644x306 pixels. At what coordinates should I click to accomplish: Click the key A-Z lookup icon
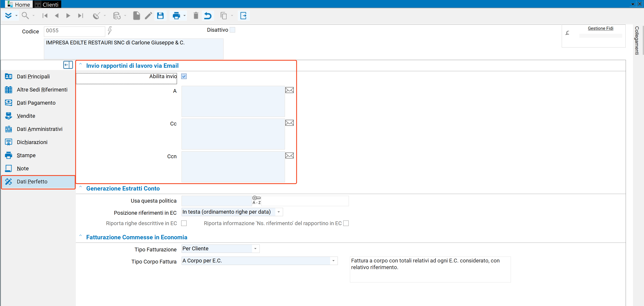coord(257,200)
